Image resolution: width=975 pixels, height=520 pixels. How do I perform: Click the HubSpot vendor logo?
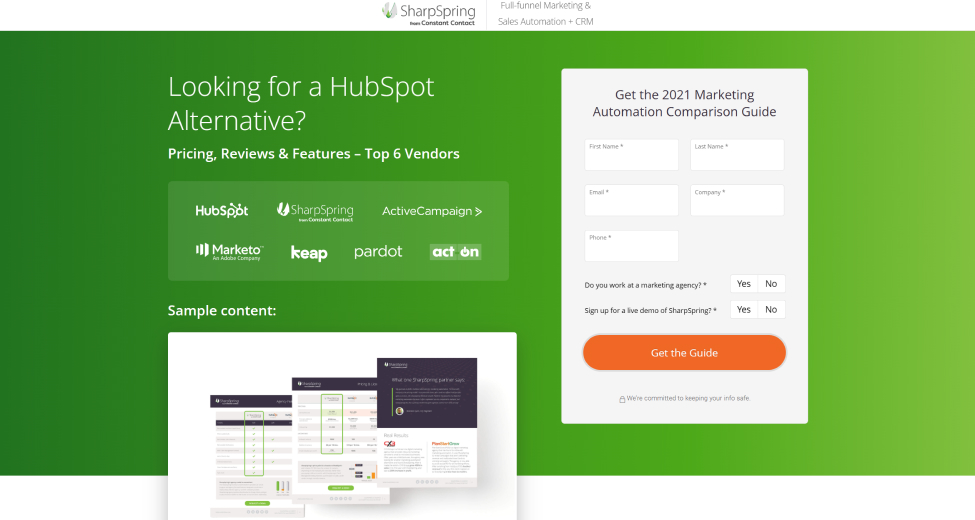(222, 211)
